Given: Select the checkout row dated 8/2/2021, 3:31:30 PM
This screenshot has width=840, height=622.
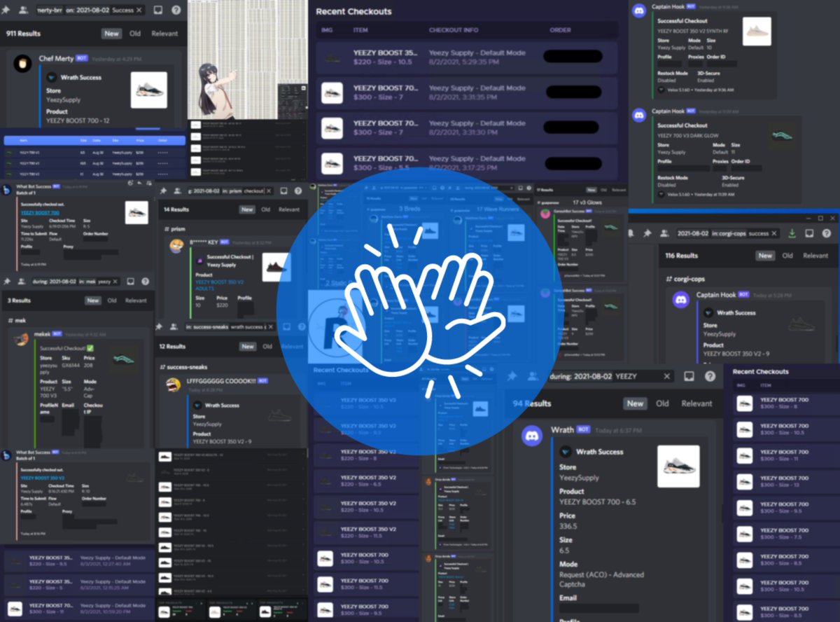Looking at the screenshot, I should point(466,127).
